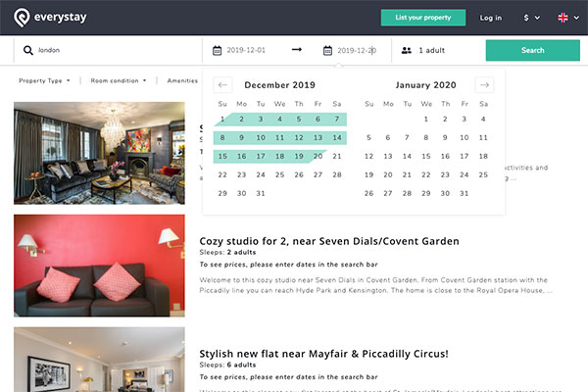Go to next month arrow

pyautogui.click(x=484, y=85)
